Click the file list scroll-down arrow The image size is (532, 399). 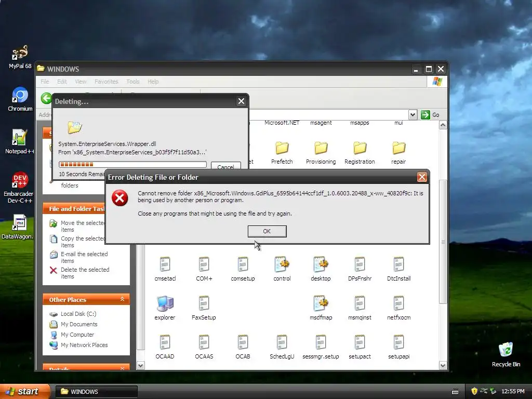443,365
